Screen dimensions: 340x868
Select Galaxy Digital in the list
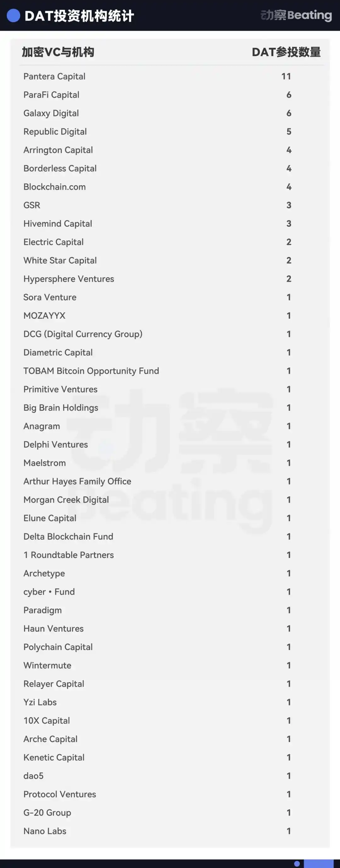click(51, 113)
